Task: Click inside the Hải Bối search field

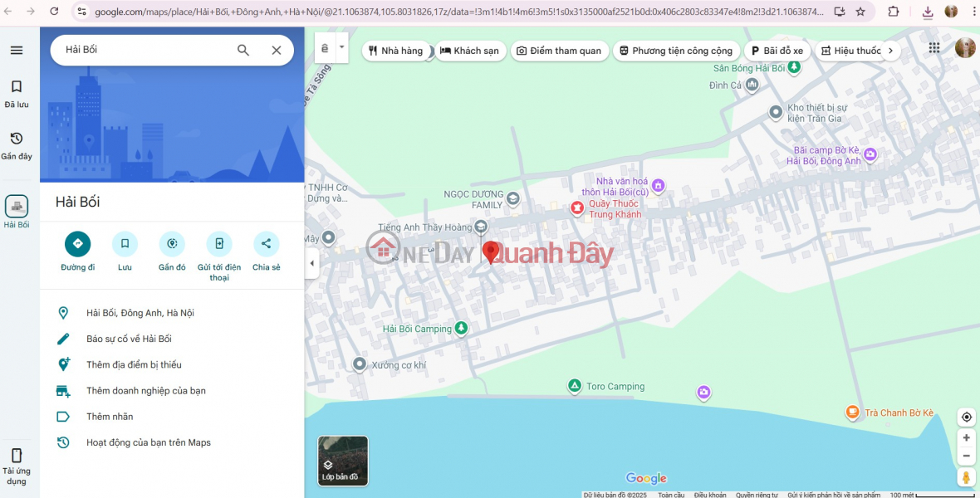Action: tap(141, 50)
